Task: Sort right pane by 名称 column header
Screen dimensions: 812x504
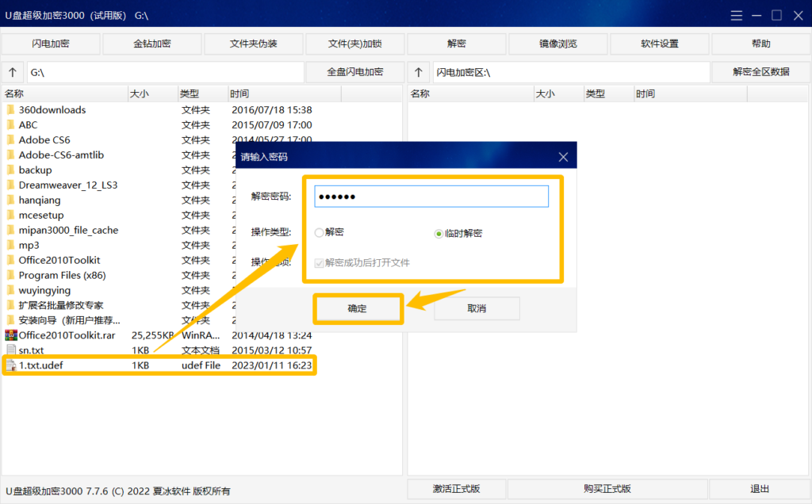Action: (x=471, y=94)
